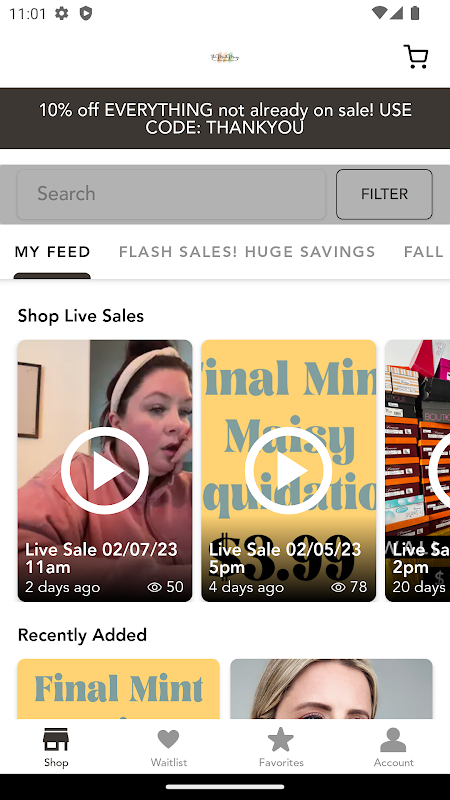The height and width of the screenshot is (800, 450).
Task: Open the blonde woman product thumbnail
Action: [331, 689]
